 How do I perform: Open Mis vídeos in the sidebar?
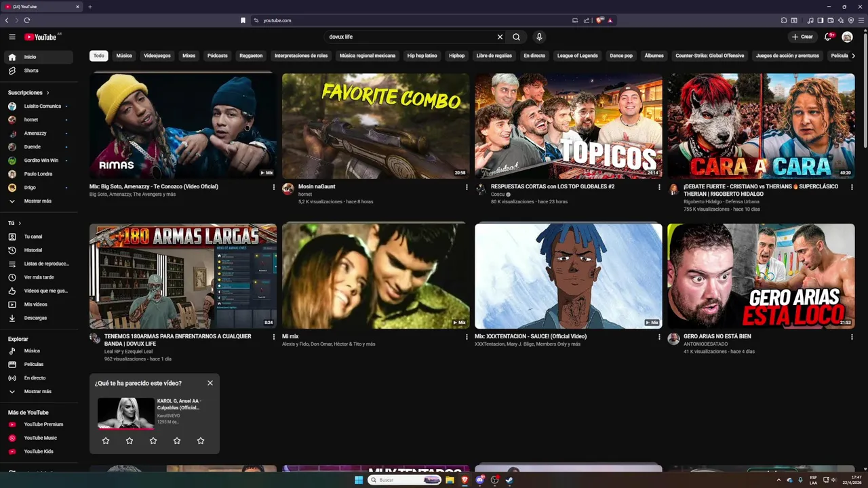(x=39, y=304)
